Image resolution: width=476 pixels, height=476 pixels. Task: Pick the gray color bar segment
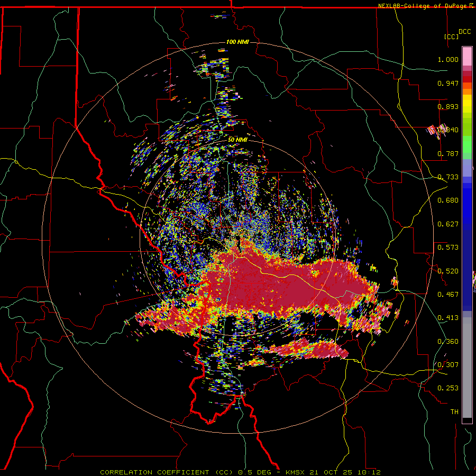point(467,368)
